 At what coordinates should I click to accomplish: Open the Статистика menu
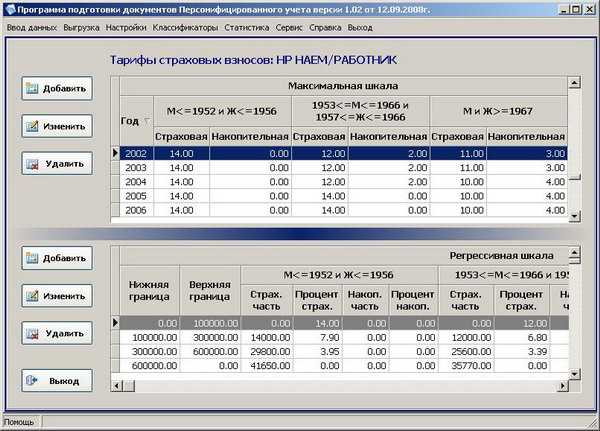(x=247, y=28)
